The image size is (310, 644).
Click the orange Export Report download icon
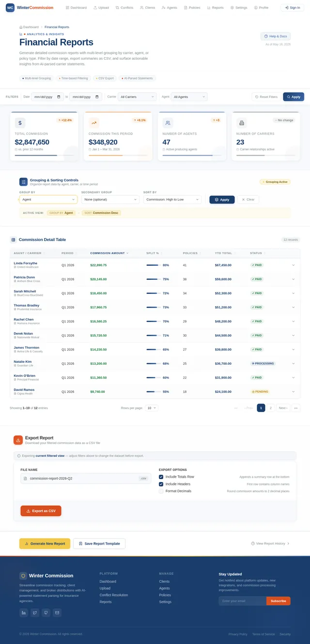18,440
